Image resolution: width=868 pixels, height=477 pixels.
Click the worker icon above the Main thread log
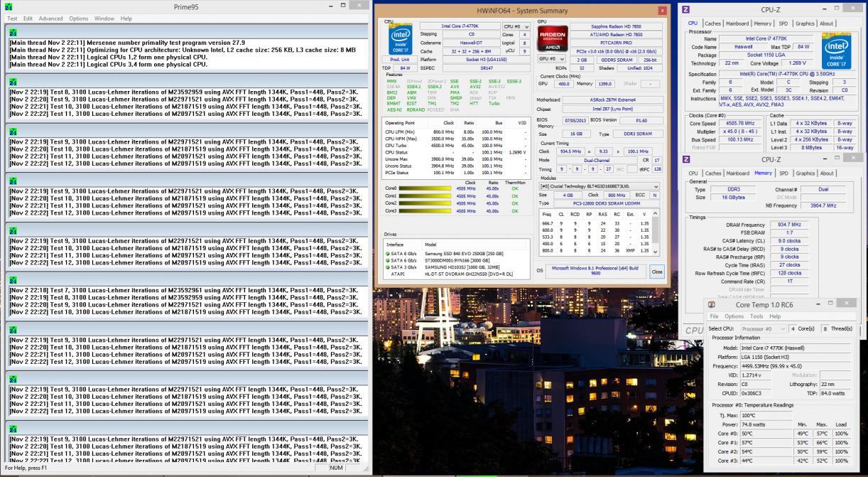pyautogui.click(x=13, y=33)
